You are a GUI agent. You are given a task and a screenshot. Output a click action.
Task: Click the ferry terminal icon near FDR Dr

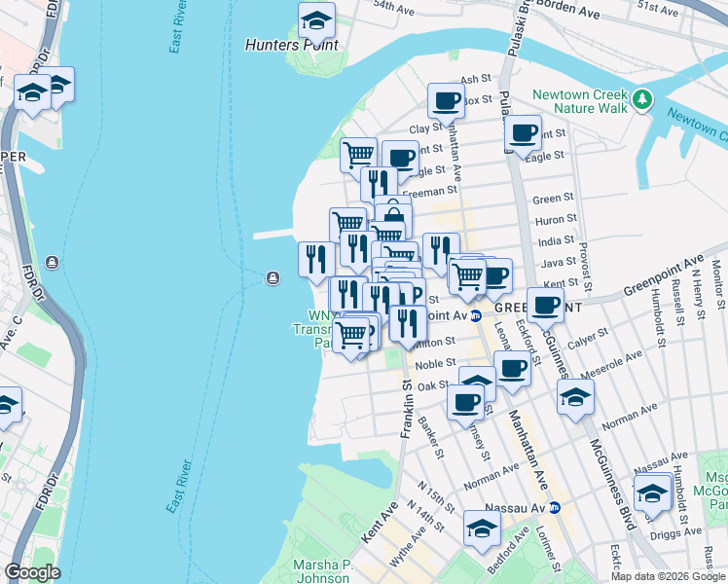point(52,263)
